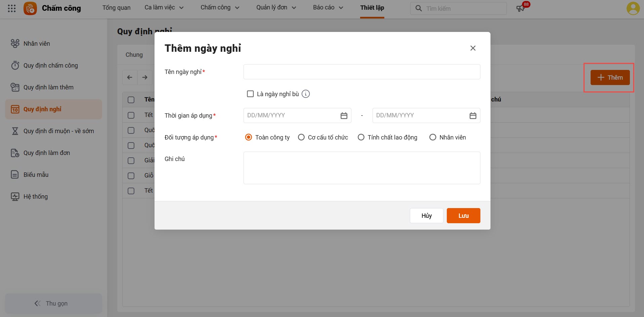Click the back arrow navigation icon
644x317 pixels.
point(130,77)
